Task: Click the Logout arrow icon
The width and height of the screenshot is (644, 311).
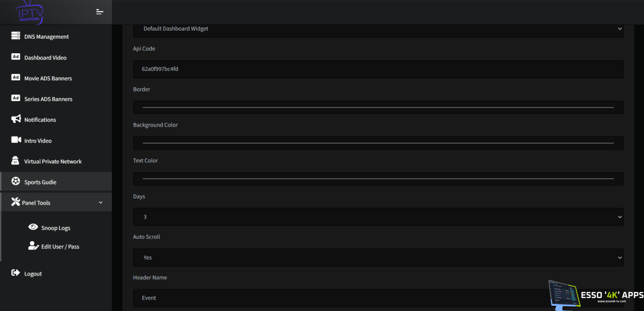Action: point(16,273)
